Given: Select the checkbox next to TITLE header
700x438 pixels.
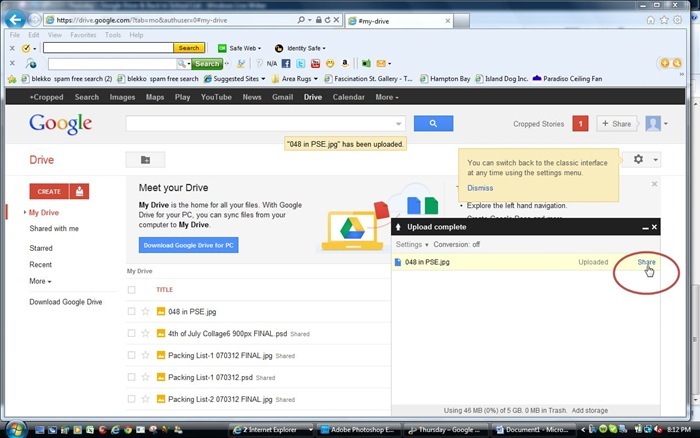Looking at the screenshot, I should (131, 290).
